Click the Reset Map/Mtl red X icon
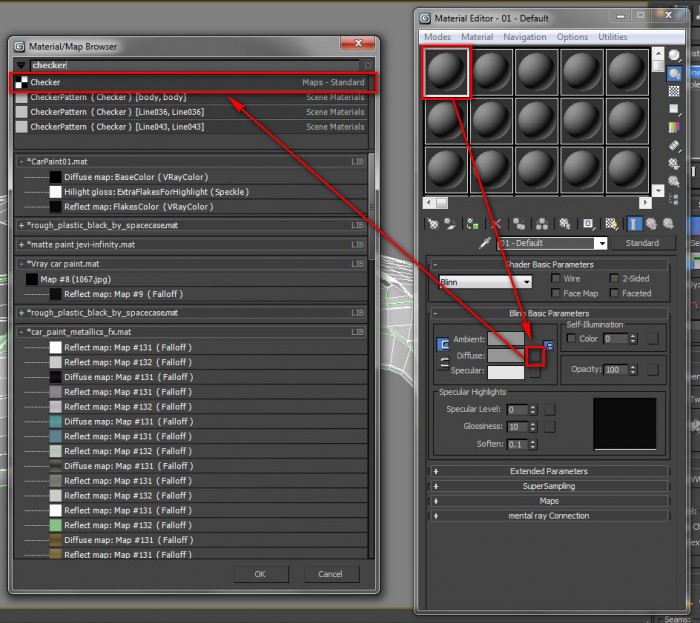The image size is (700, 623). 497,223
